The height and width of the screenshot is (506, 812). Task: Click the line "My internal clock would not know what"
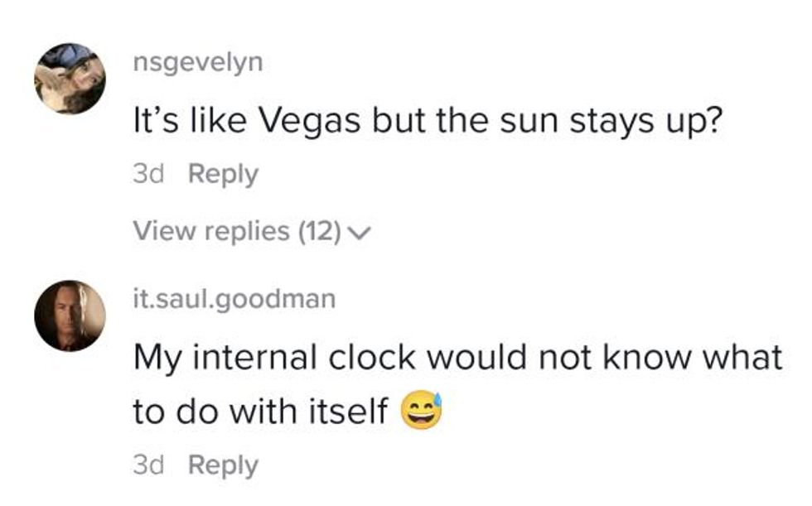point(457,358)
